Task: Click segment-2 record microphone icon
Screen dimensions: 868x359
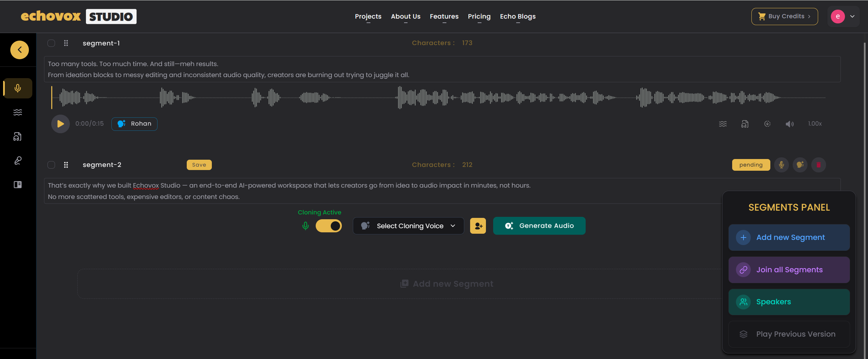Action: click(781, 165)
